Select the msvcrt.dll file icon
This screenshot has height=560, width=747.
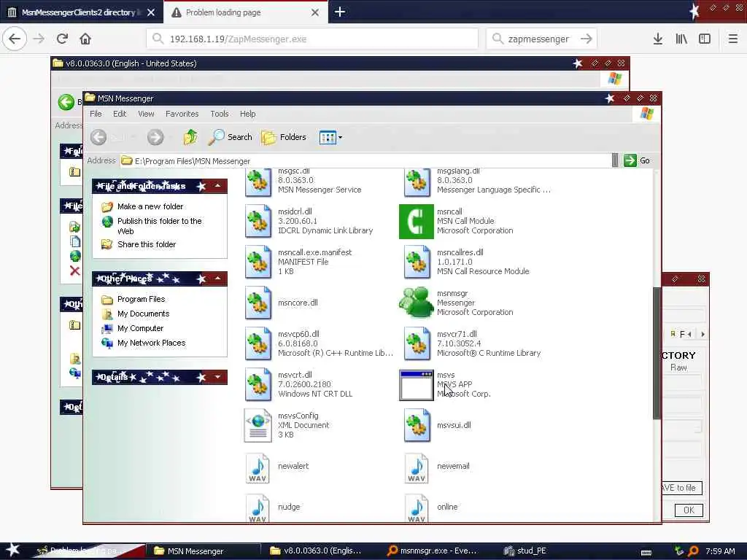(258, 385)
